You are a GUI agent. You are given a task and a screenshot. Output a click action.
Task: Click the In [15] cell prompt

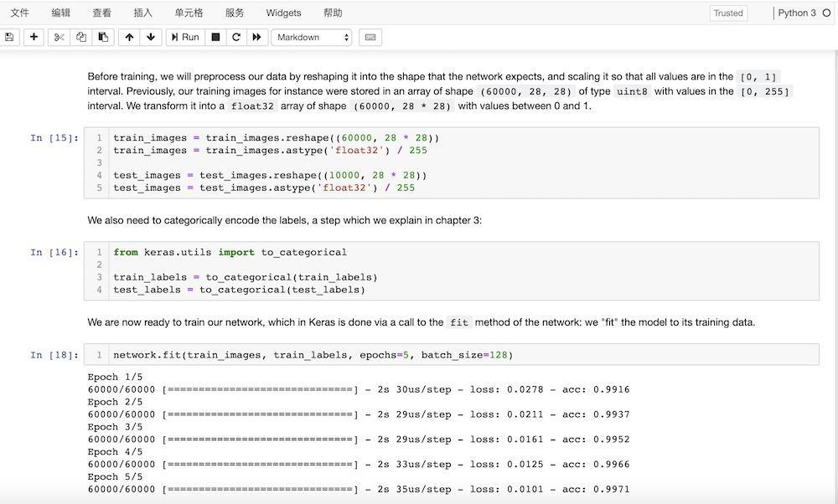[54, 138]
